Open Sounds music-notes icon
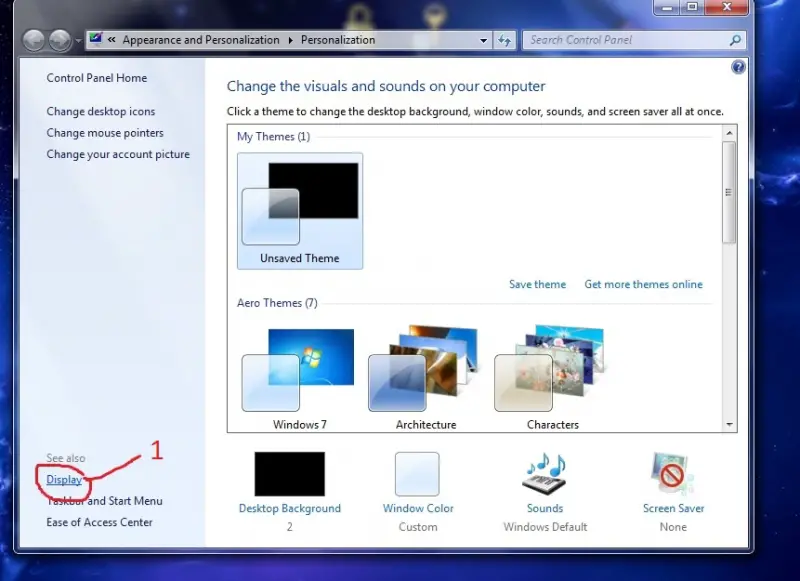This screenshot has height=581, width=800. [x=545, y=474]
